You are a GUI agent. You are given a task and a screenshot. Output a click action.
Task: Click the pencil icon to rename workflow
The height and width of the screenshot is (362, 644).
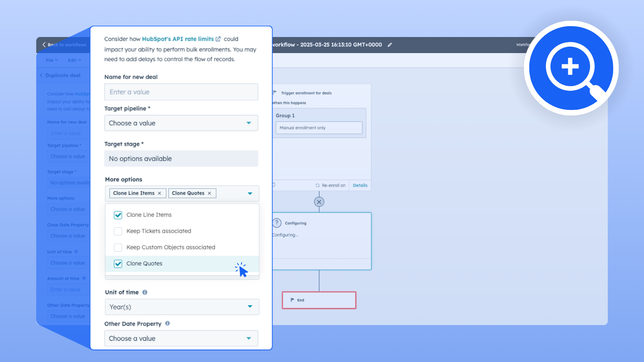point(390,45)
